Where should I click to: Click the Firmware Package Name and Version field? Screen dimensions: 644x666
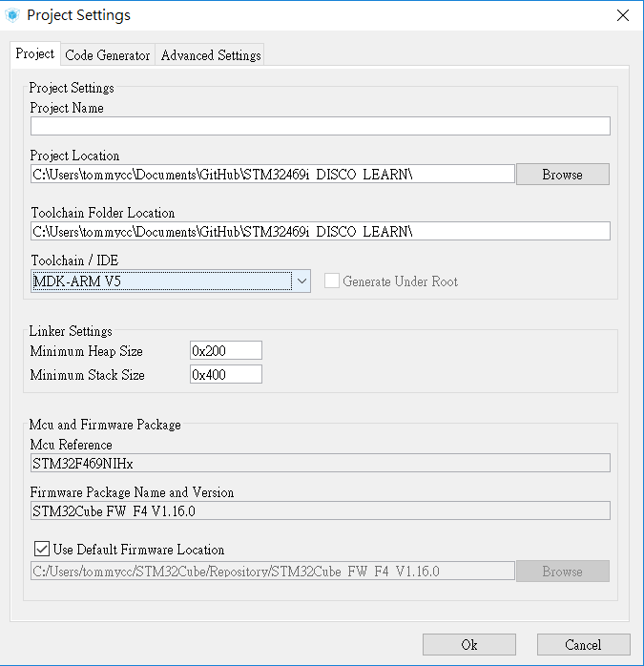point(320,510)
